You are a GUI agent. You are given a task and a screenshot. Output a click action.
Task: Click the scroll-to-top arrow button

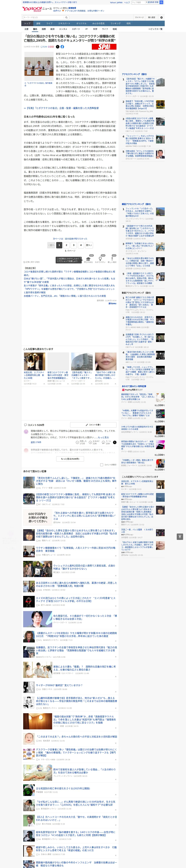[x=180, y=536]
